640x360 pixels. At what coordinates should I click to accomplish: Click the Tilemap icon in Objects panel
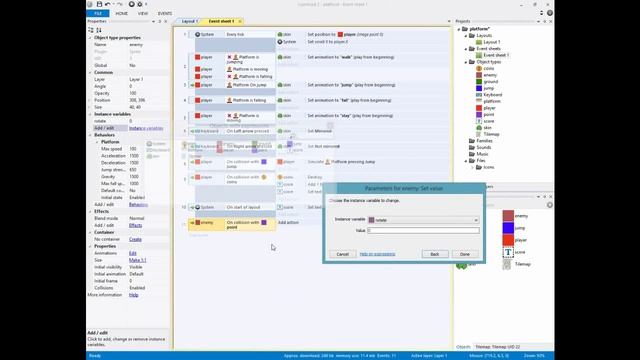point(507,264)
